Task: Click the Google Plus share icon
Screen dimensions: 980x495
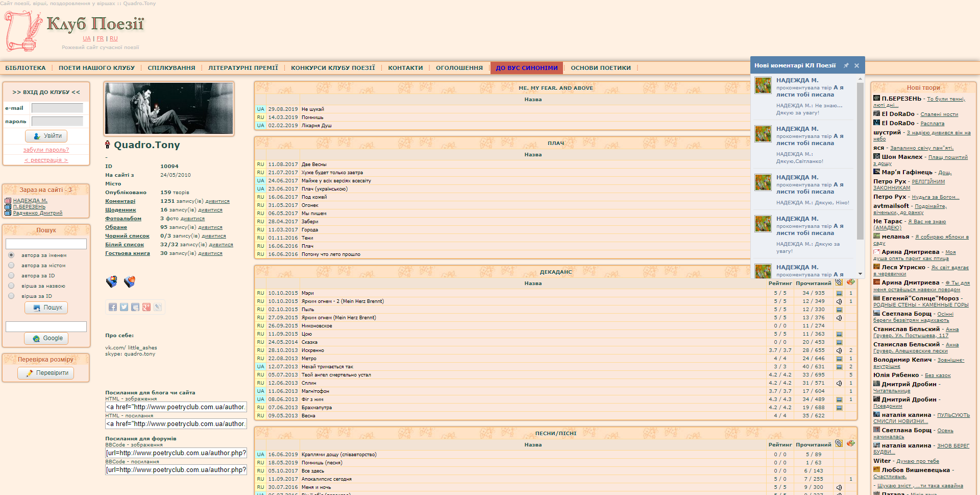Action: (x=146, y=307)
